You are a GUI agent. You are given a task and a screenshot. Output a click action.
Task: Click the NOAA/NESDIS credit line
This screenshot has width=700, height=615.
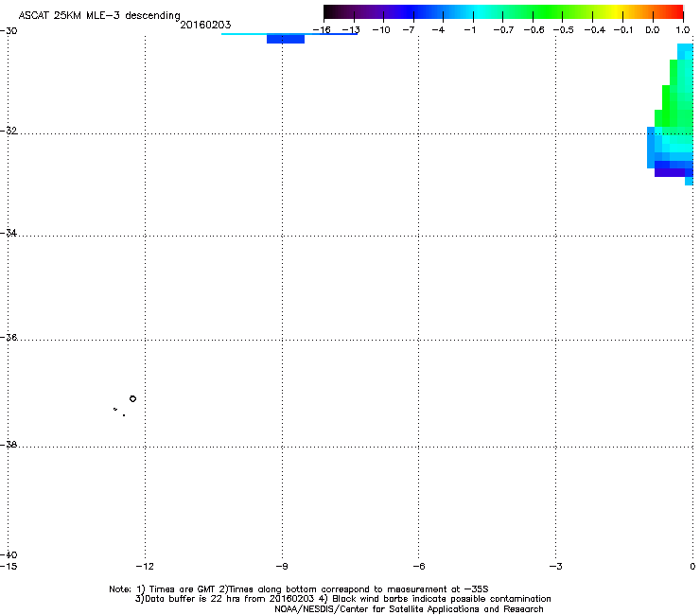tap(409, 609)
